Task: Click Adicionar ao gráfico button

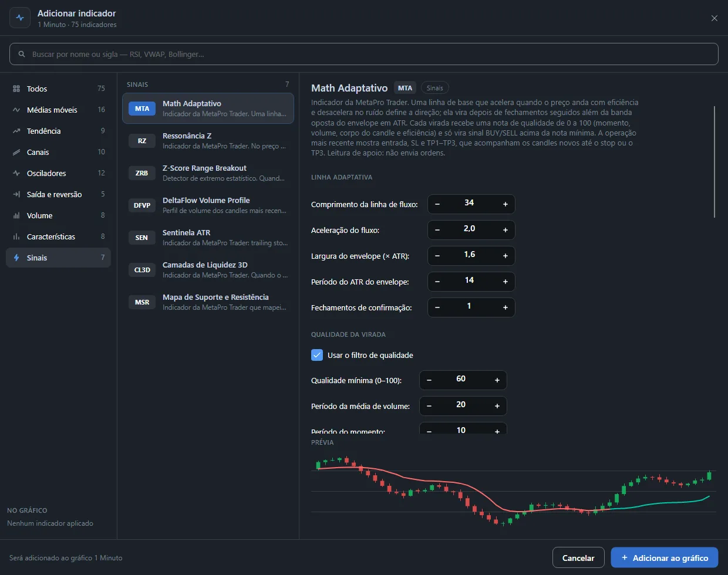Action: pos(665,558)
